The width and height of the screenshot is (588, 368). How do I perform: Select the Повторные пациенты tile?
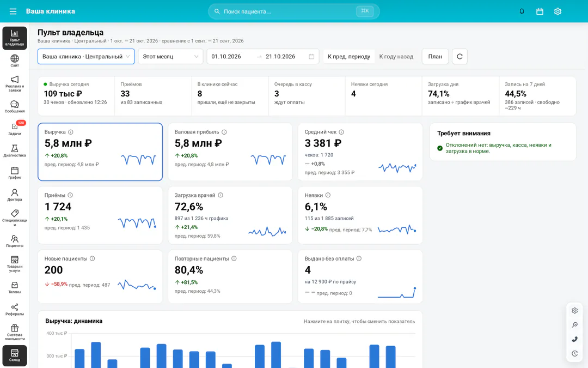(x=230, y=276)
